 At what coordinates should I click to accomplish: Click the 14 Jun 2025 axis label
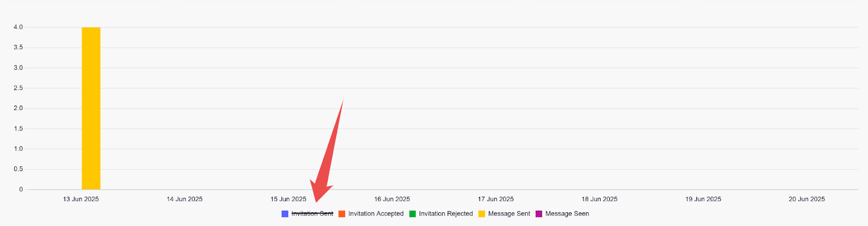pyautogui.click(x=184, y=199)
